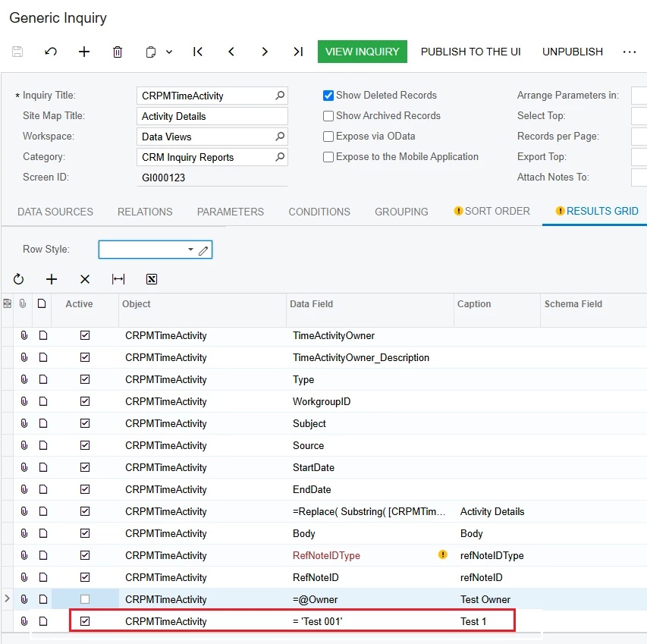
Task: Export grid data using the Excel icon
Action: (x=151, y=279)
